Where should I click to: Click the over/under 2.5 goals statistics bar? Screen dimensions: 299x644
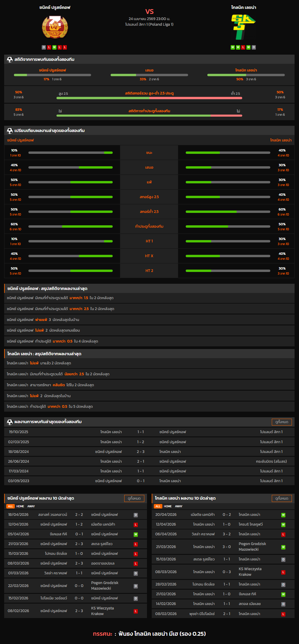pos(149,98)
